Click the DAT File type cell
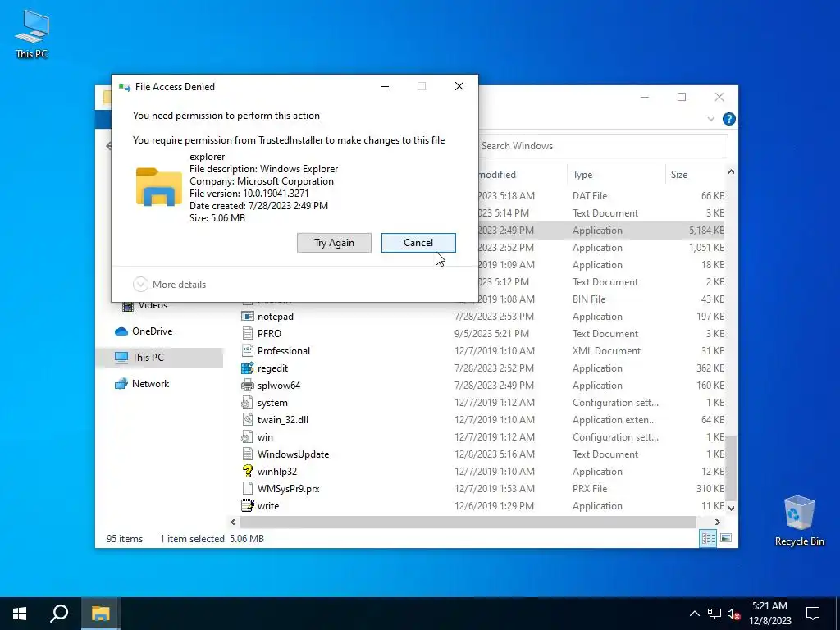The width and height of the screenshot is (840, 630). [x=590, y=196]
